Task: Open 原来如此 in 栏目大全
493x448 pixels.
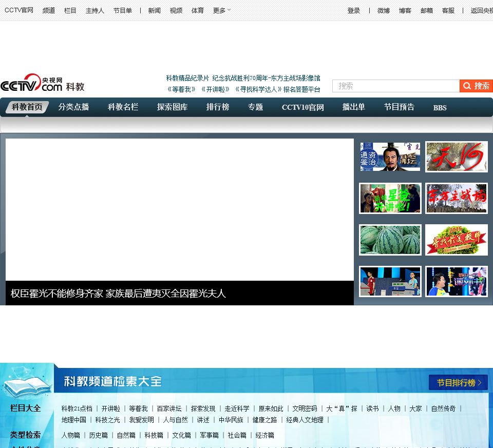Action: point(271,408)
